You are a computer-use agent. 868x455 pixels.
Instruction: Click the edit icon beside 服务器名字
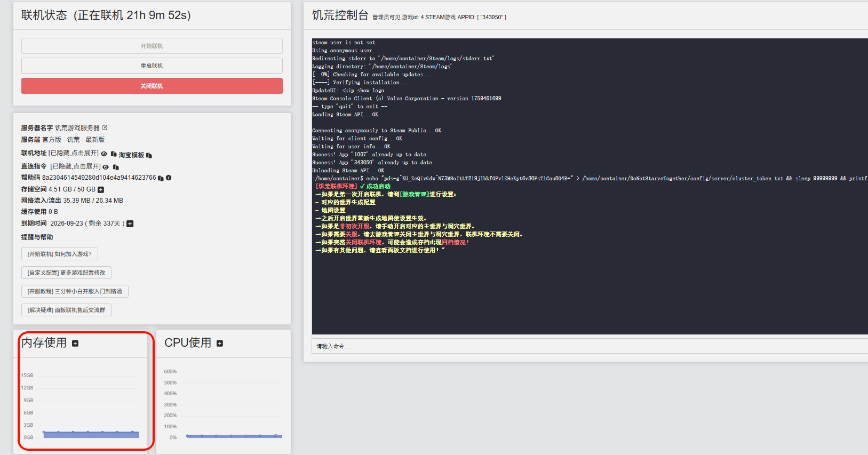(105, 127)
